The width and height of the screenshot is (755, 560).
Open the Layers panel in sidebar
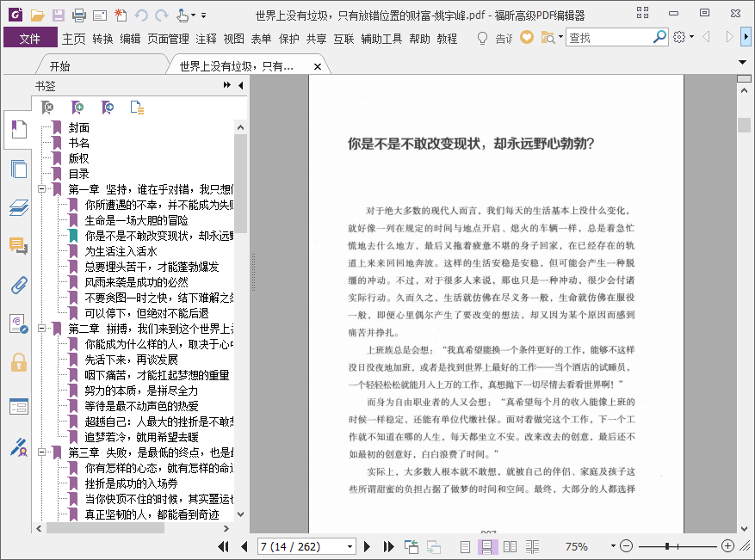(x=19, y=207)
